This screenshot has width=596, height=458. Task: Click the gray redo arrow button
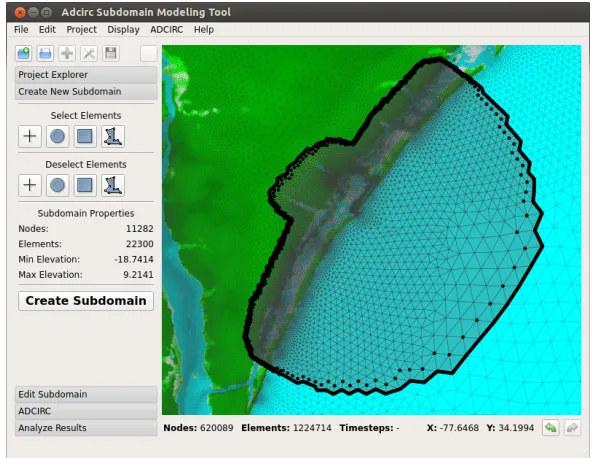pos(572,428)
